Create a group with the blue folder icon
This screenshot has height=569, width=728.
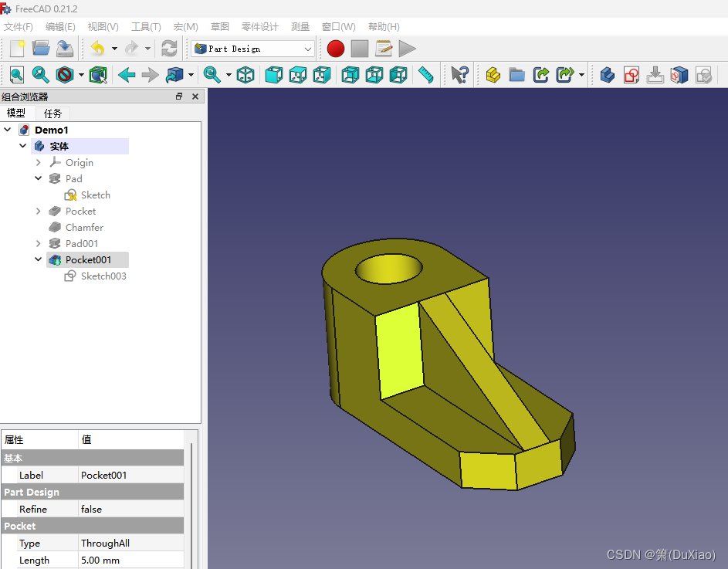click(x=516, y=75)
